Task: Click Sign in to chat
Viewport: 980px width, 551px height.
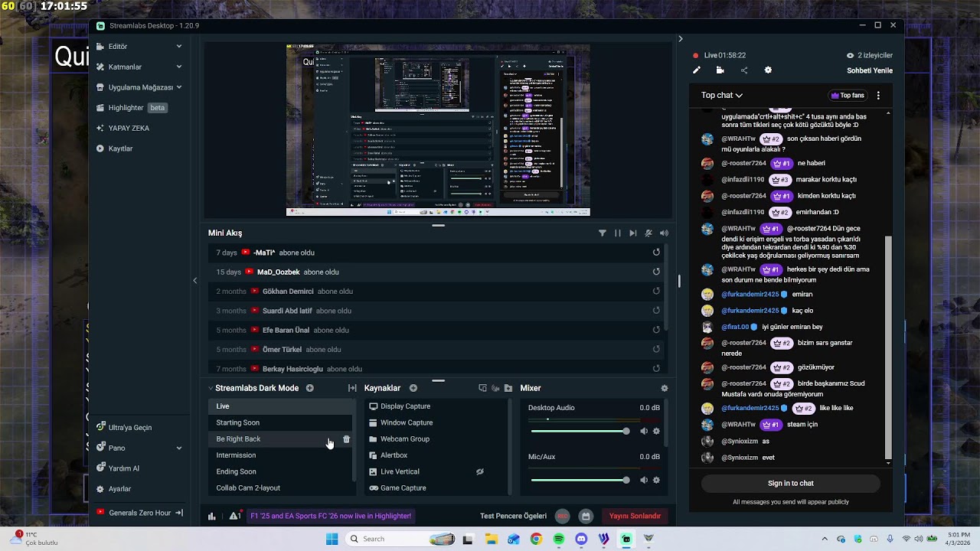Action: (791, 484)
